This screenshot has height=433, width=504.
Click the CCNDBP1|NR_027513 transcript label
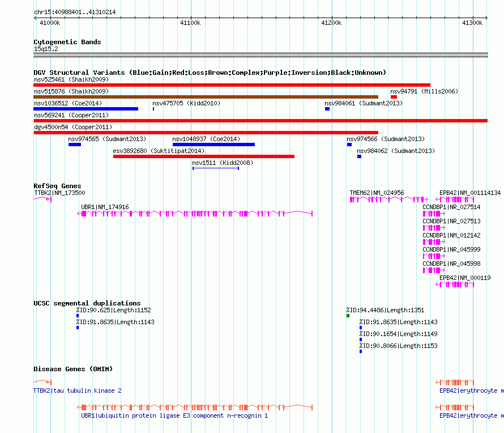coord(451,222)
